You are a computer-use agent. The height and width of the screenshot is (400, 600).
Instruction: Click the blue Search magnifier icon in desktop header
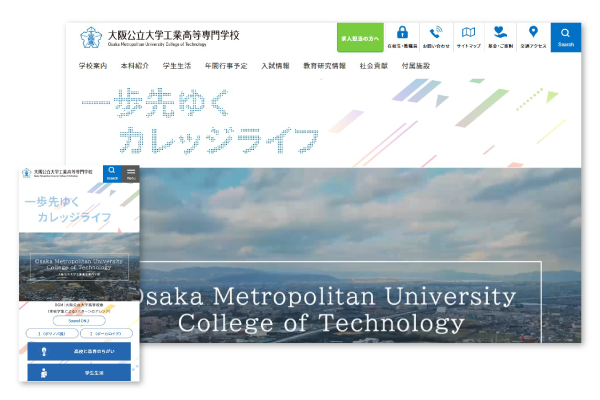(566, 36)
